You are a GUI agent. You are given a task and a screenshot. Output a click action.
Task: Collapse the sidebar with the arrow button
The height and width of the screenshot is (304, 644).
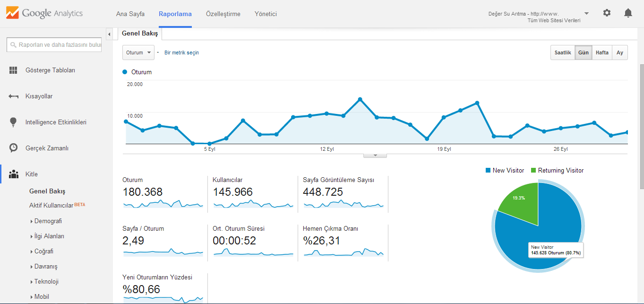click(x=109, y=34)
